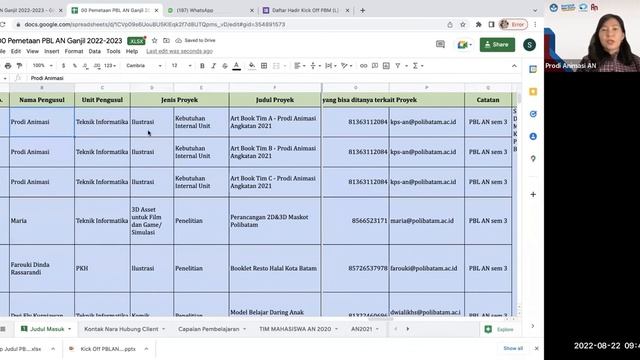The width and height of the screenshot is (640, 360).
Task: Switch to the AN2021 sheet tab
Action: pos(361,329)
